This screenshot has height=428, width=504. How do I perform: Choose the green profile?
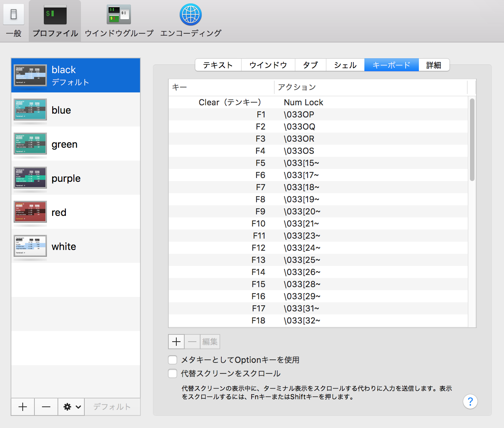pos(76,144)
